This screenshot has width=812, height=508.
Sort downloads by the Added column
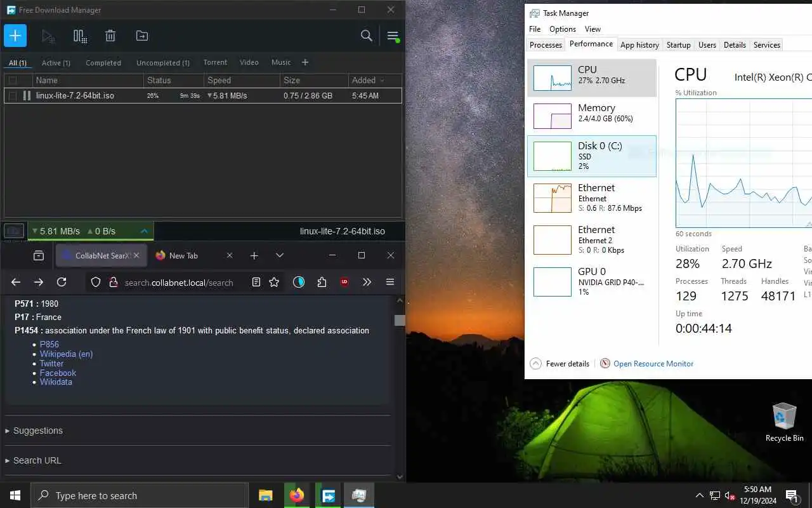click(375, 80)
